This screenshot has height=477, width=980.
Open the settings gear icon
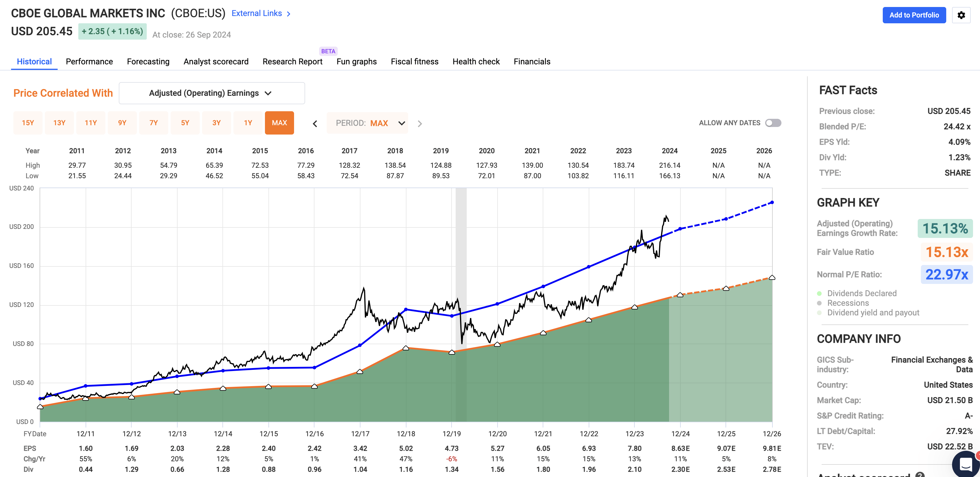point(961,15)
